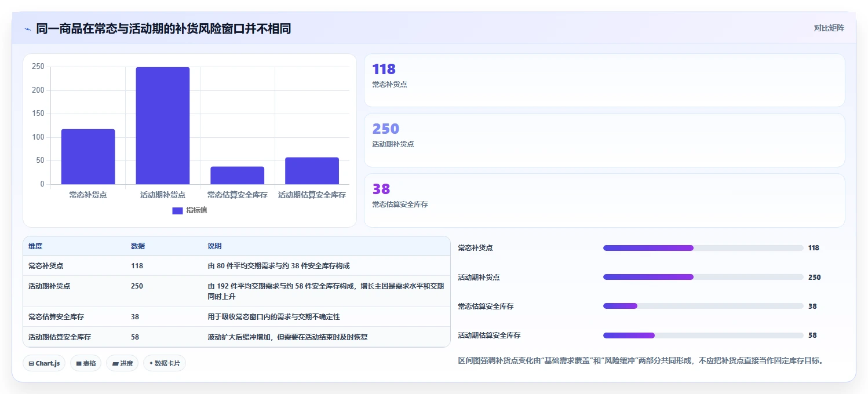Click the 250 y-axis tick label
The height and width of the screenshot is (394, 868).
pyautogui.click(x=38, y=67)
